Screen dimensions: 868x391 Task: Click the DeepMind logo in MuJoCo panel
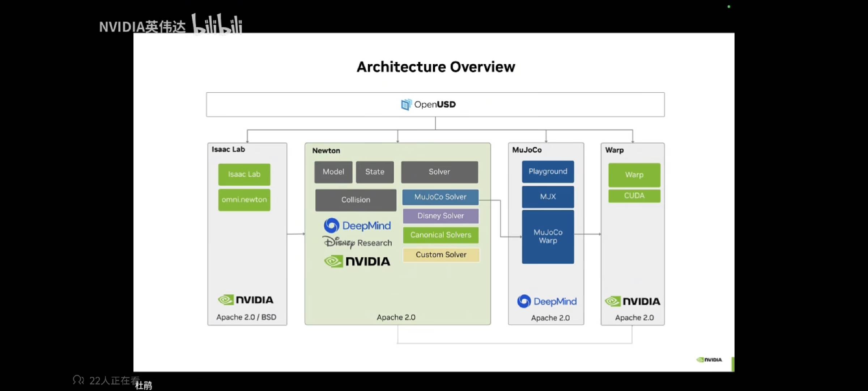tap(547, 301)
